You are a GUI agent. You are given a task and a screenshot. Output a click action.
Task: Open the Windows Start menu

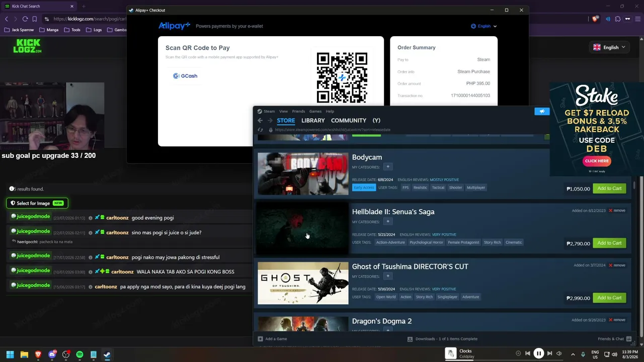(x=10, y=354)
